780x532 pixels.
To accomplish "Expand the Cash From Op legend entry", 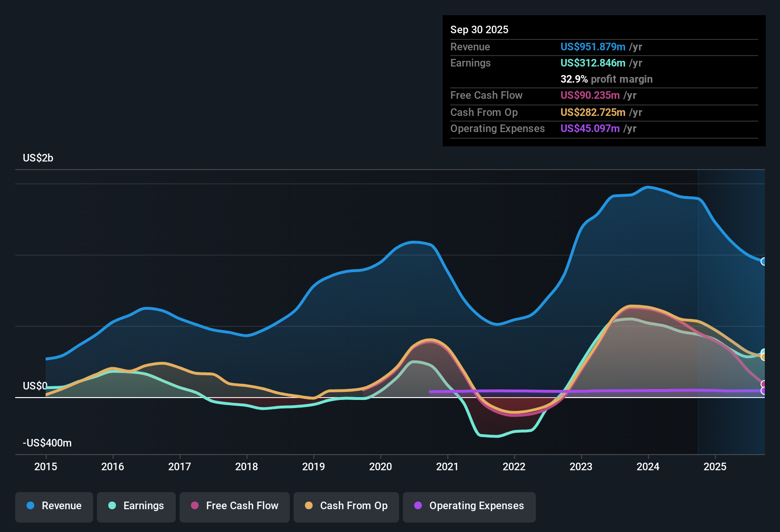I will click(346, 506).
